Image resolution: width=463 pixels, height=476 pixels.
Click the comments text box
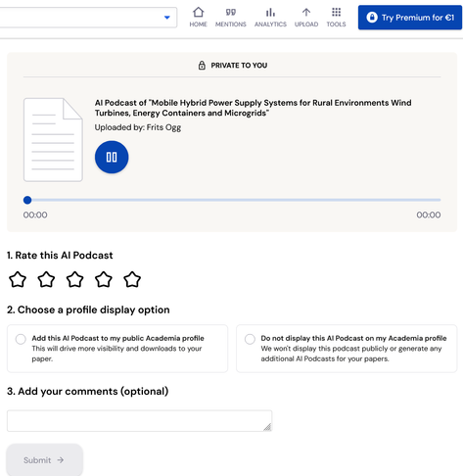point(139,421)
